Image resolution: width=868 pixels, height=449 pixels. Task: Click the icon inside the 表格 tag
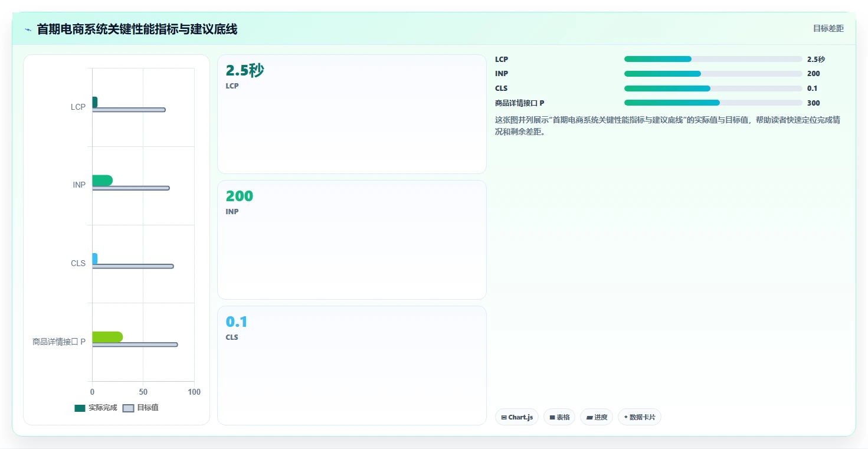coord(552,417)
